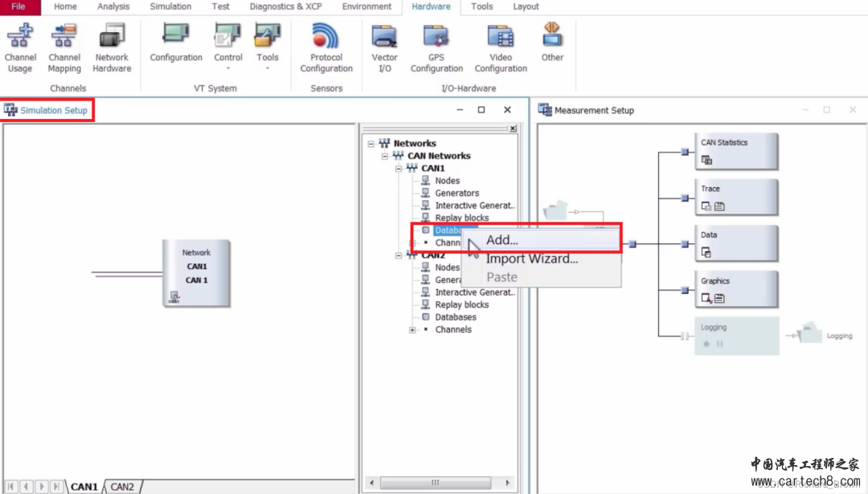Open GPS Configuration
The height and width of the screenshot is (494, 868).
[436, 48]
